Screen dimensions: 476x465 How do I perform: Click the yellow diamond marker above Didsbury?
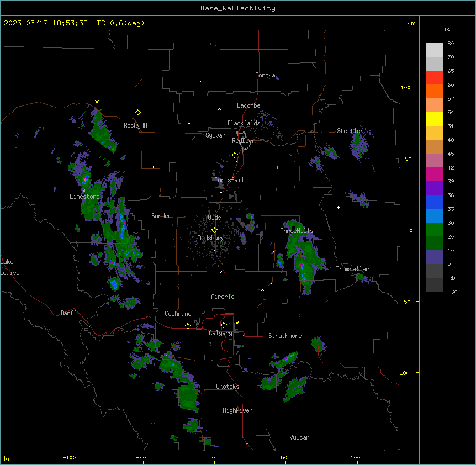pos(215,230)
